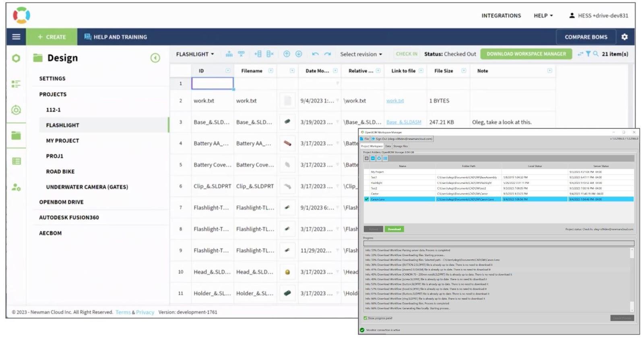
Task: Open the green folder Design icon in sidebar
Action: [16, 136]
